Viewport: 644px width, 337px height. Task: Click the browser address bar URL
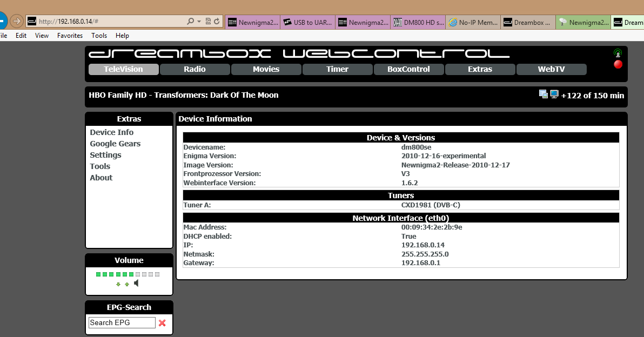pos(69,22)
